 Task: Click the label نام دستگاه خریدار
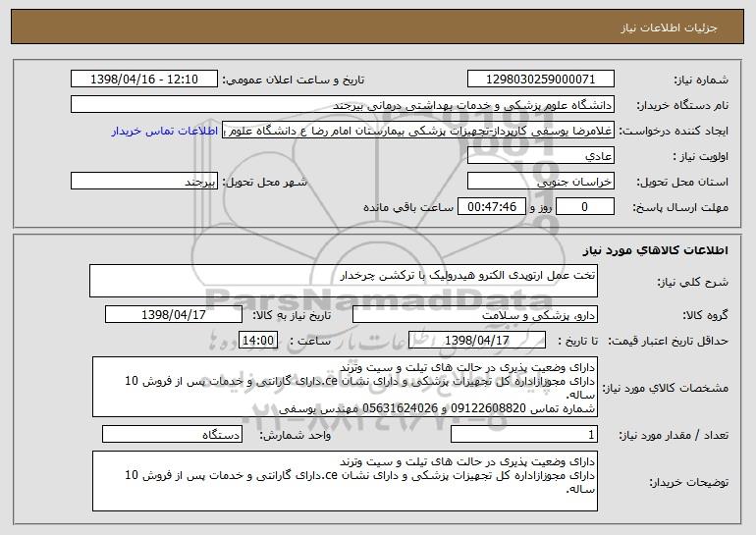click(x=682, y=106)
